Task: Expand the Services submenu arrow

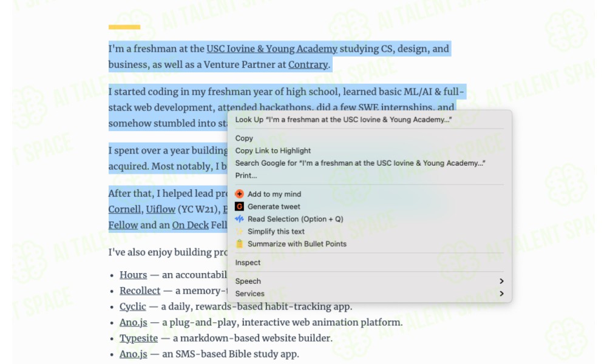Action: (x=501, y=294)
